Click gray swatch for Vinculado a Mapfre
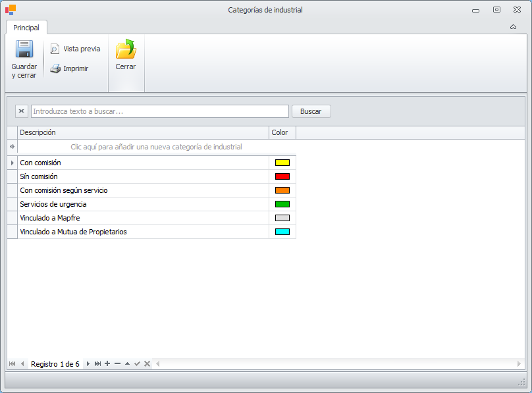This screenshot has width=532, height=393. [x=282, y=218]
